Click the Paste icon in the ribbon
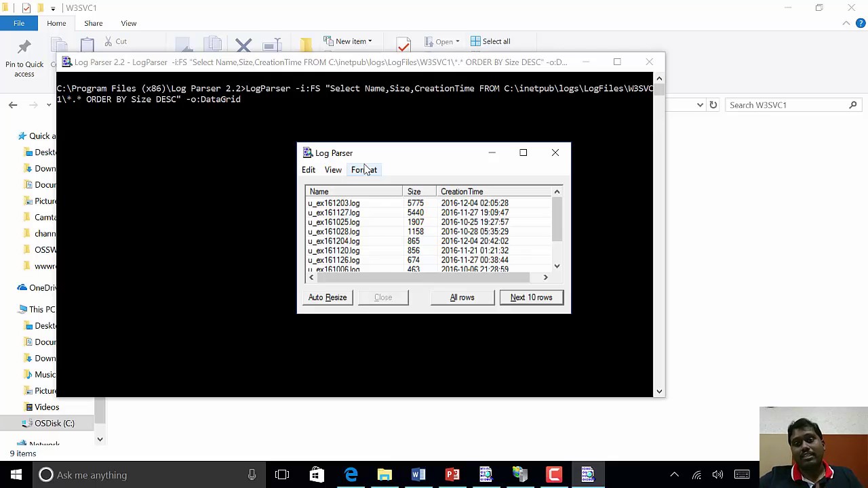868x488 pixels. coord(87,46)
